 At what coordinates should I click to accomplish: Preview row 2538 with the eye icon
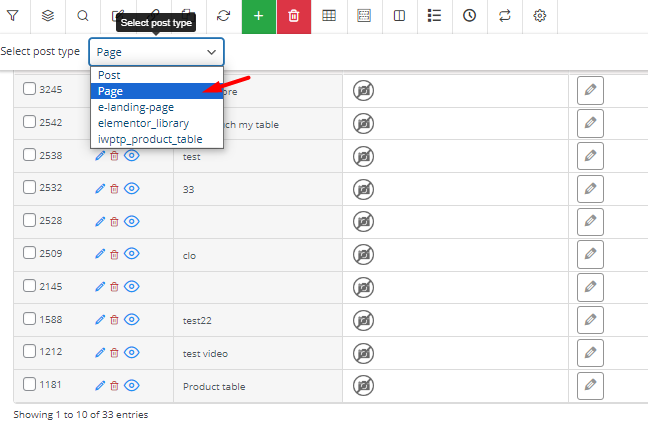tap(132, 156)
